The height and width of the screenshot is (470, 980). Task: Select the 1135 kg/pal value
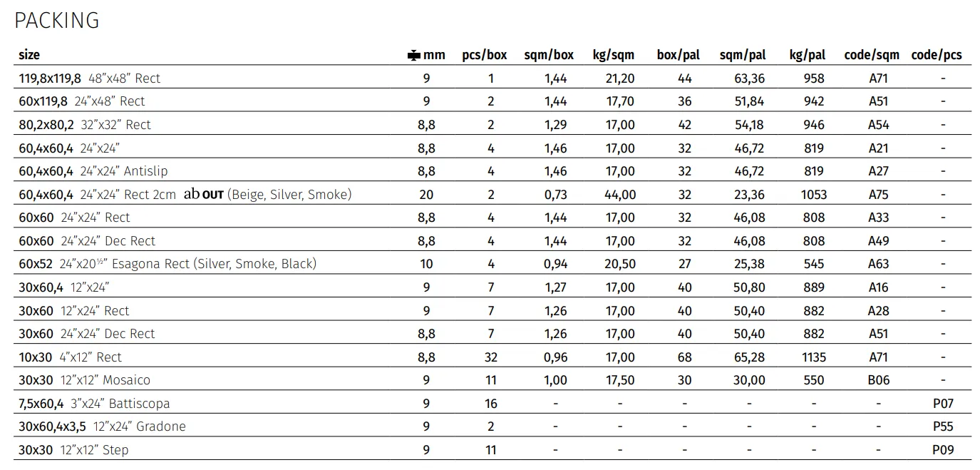click(x=813, y=357)
